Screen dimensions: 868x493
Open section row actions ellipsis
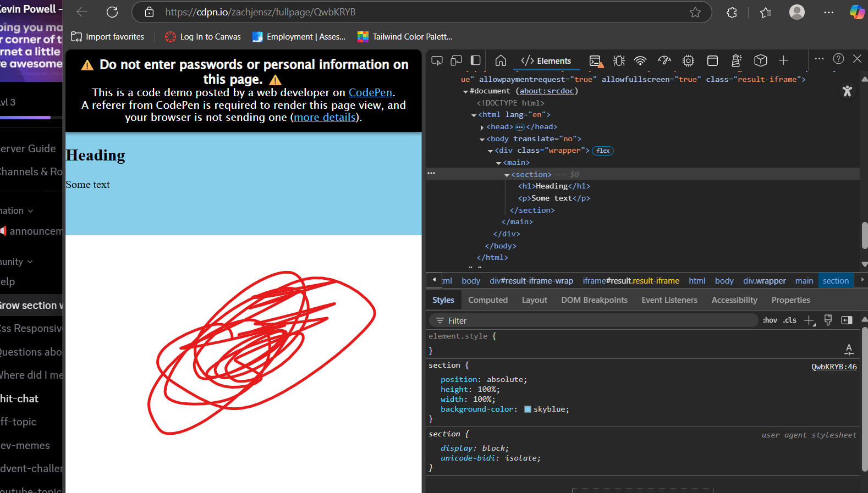(431, 174)
